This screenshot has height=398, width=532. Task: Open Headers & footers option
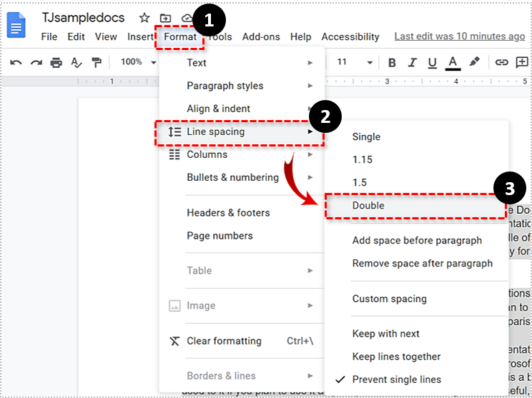242,213
